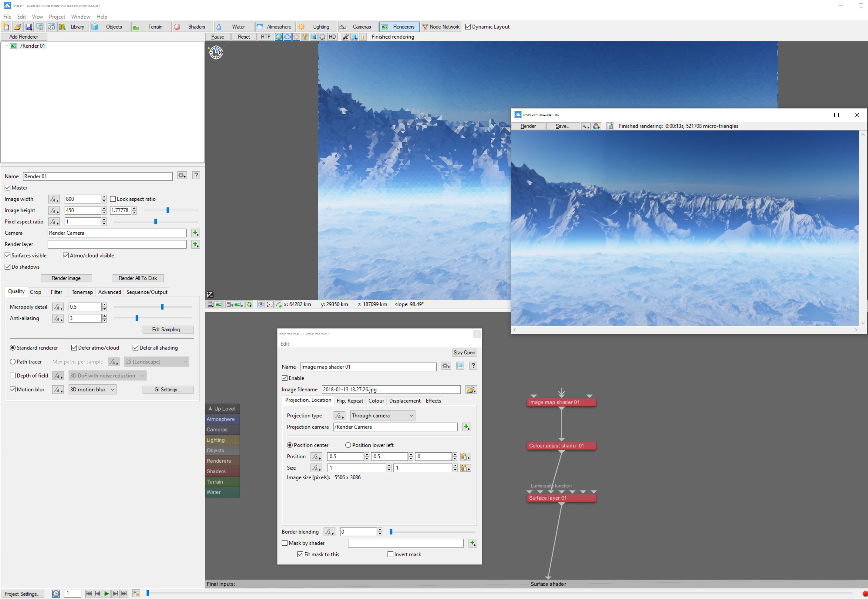
Task: Click the color channels icon in Render View
Action: pyautogui.click(x=596, y=126)
